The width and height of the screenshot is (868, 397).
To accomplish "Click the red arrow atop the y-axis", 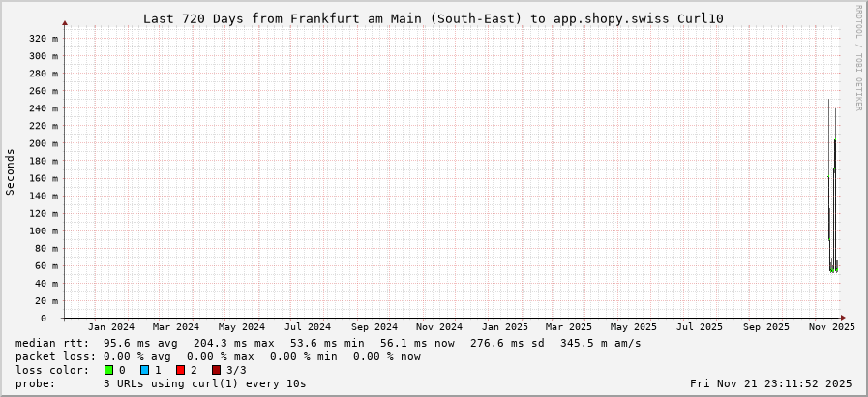I will 65,22.
